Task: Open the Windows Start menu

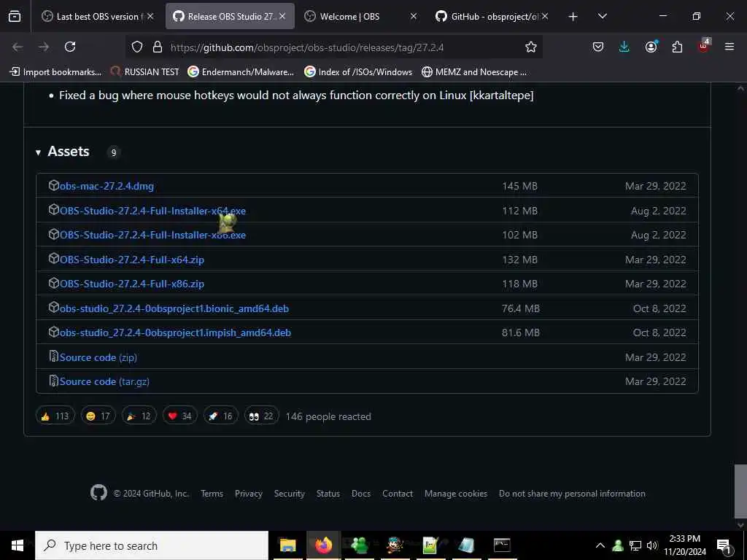Action: click(x=18, y=545)
